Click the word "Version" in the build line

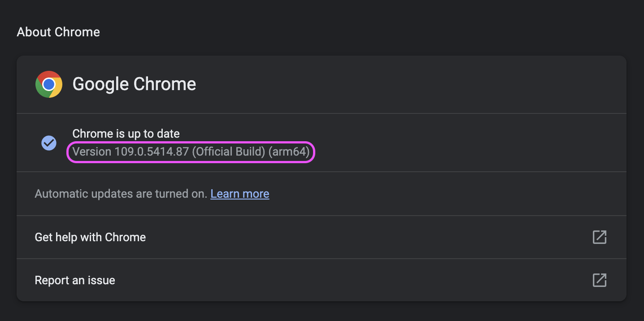point(92,152)
